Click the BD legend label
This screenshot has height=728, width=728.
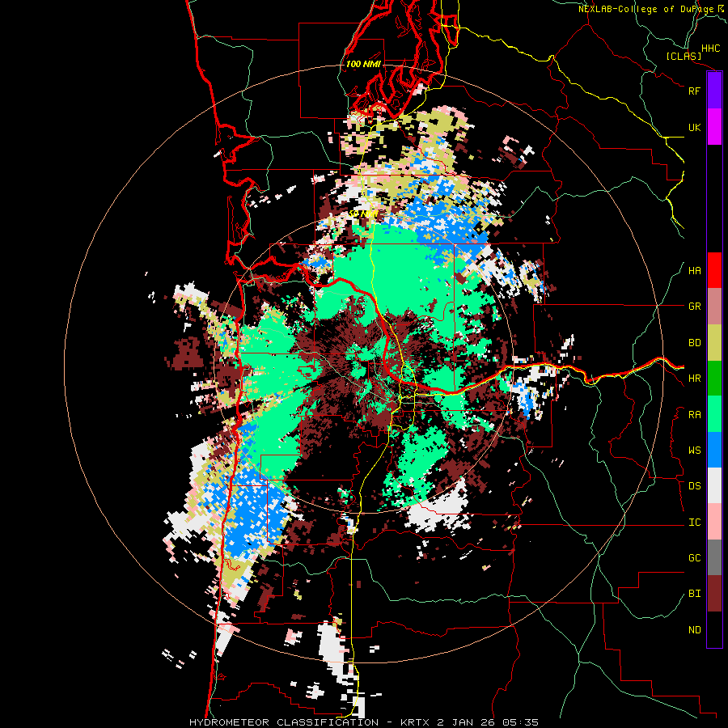(694, 343)
